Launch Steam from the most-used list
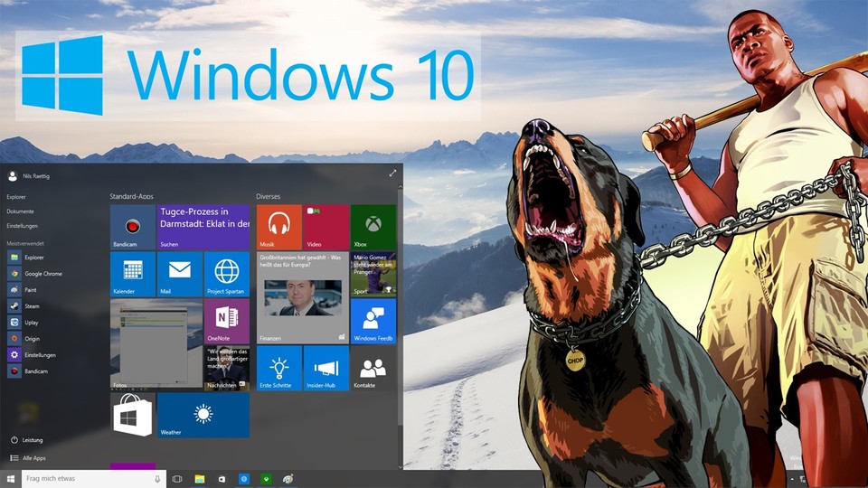The width and height of the screenshot is (868, 488). pos(34,306)
